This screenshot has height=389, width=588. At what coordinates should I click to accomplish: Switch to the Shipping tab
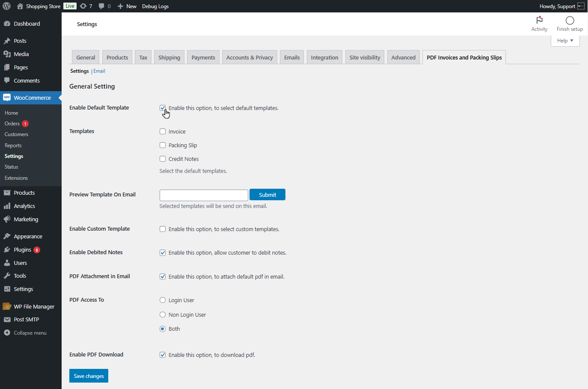point(169,57)
